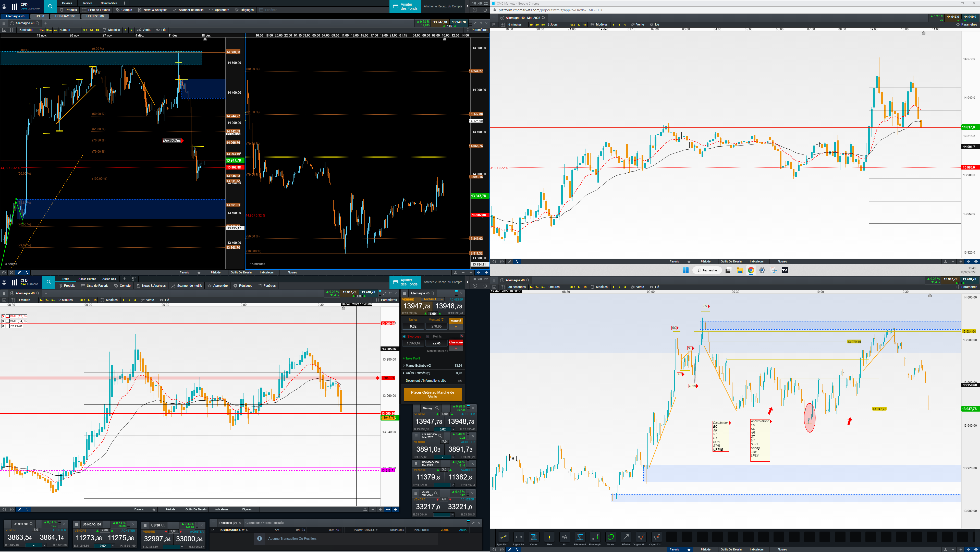Click Placer Ordre au Marché de Vente
Viewport: 980px width, 552px height.
[432, 394]
